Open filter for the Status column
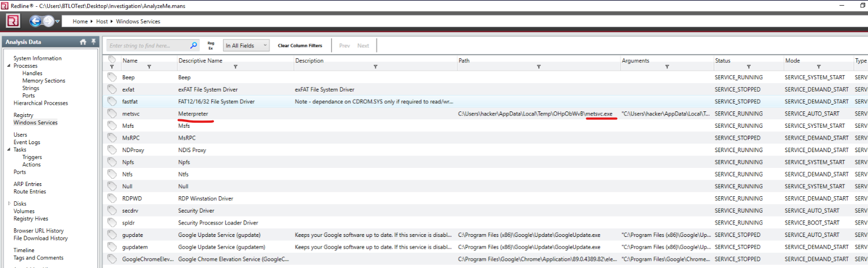868x268 pixels. coord(748,67)
